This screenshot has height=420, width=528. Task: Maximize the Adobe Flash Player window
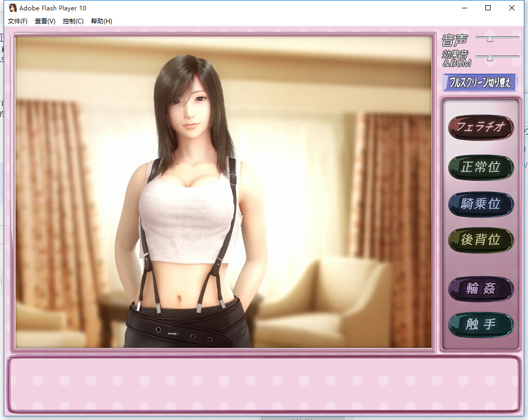tap(488, 8)
